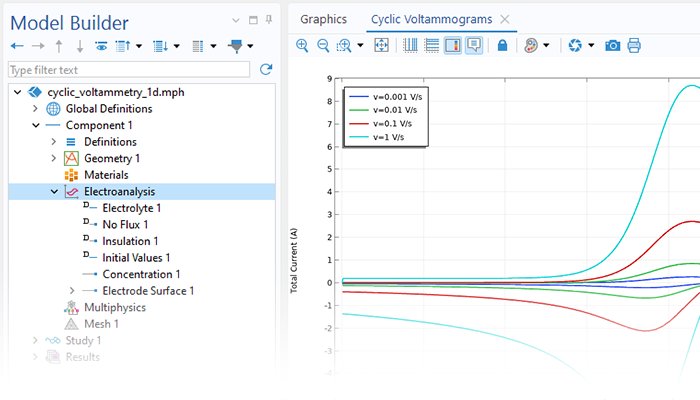Select Component 1 in the tree

click(99, 125)
